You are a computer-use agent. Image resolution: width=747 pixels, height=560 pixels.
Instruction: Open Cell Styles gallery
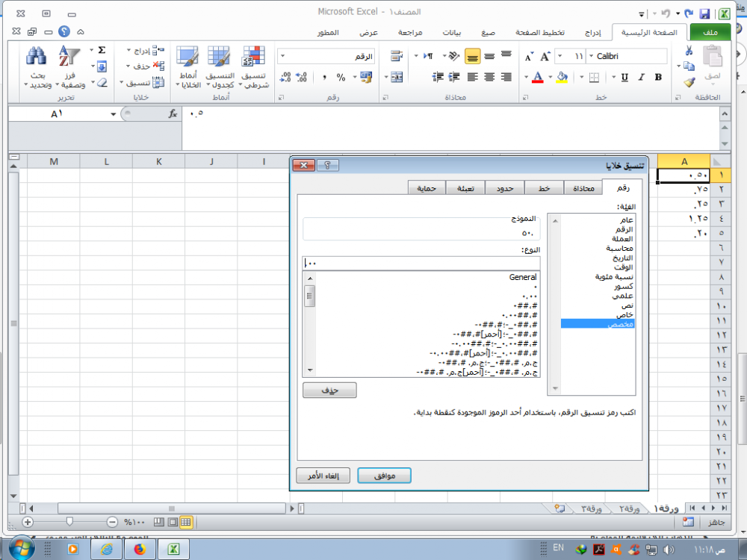point(187,67)
